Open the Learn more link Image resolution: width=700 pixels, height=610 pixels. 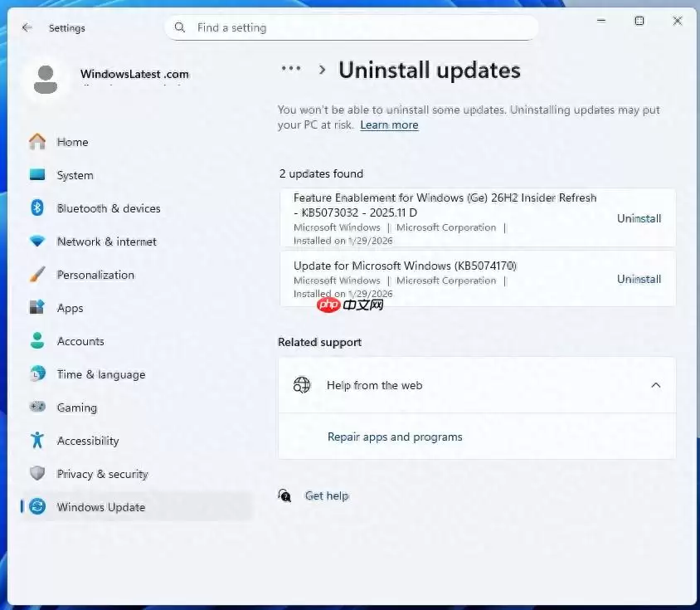point(389,124)
